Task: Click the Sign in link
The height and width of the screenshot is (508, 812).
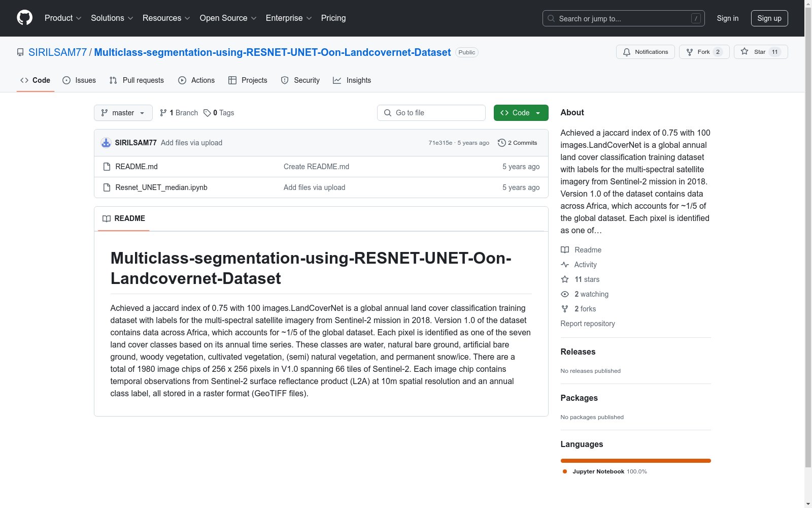Action: click(x=728, y=18)
